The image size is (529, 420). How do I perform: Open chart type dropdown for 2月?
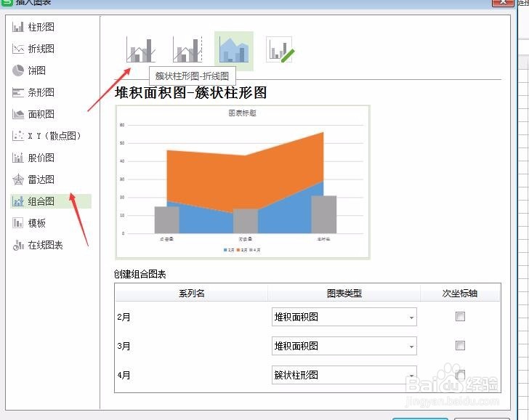pos(344,317)
